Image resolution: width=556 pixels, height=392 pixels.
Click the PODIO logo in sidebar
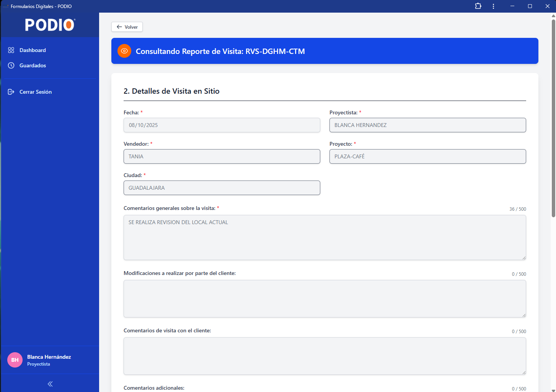50,25
